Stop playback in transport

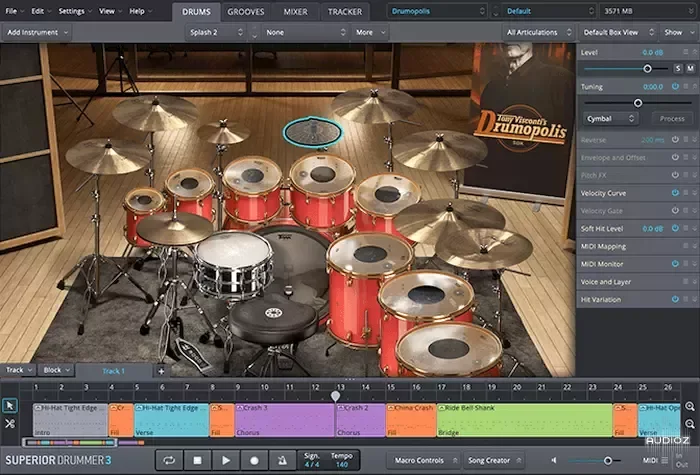tap(197, 460)
